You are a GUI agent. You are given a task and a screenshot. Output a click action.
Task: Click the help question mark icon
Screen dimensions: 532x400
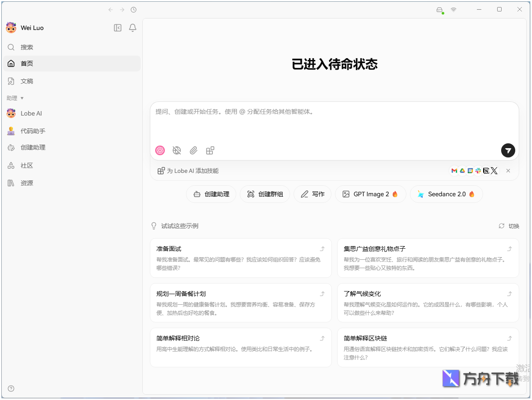(x=11, y=389)
